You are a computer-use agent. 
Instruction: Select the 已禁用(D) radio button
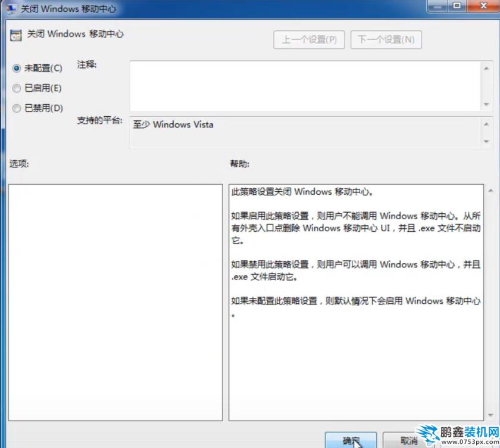17,108
